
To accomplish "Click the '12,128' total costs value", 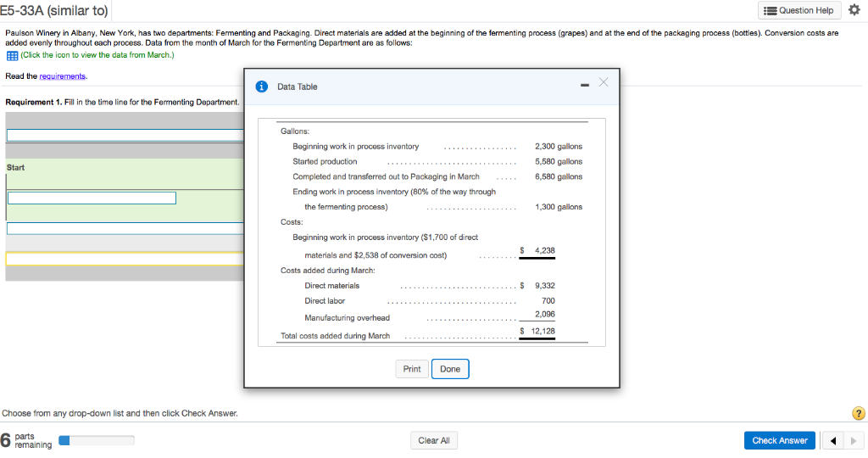I will click(x=542, y=331).
